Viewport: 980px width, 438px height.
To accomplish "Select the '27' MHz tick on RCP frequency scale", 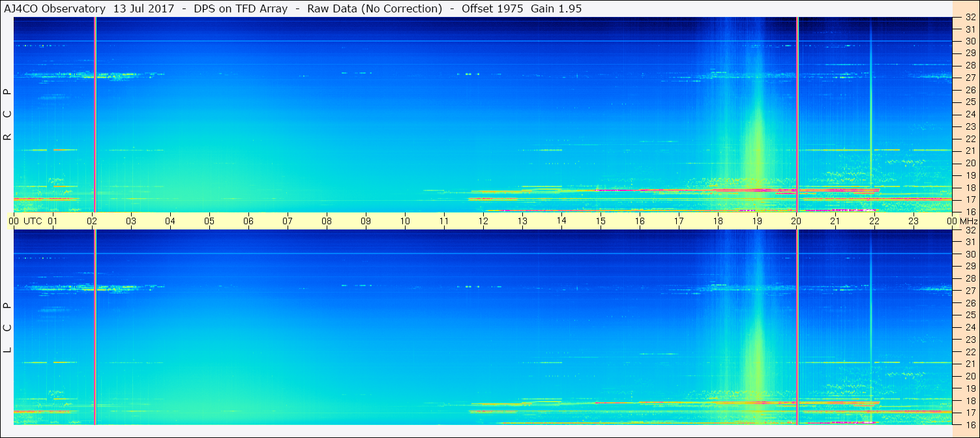I will click(x=970, y=78).
